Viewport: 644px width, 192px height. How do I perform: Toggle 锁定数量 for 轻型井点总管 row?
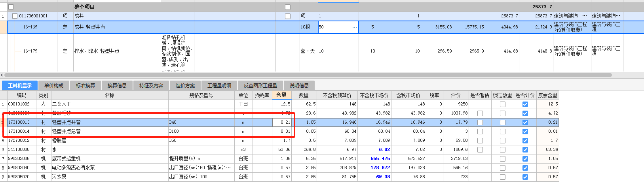(503, 132)
